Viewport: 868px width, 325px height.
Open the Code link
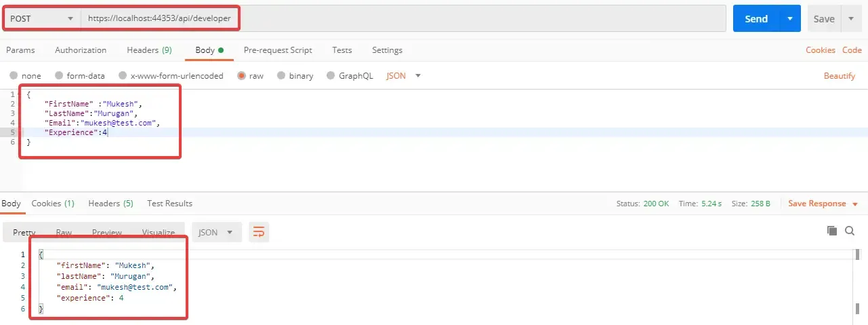pyautogui.click(x=852, y=50)
